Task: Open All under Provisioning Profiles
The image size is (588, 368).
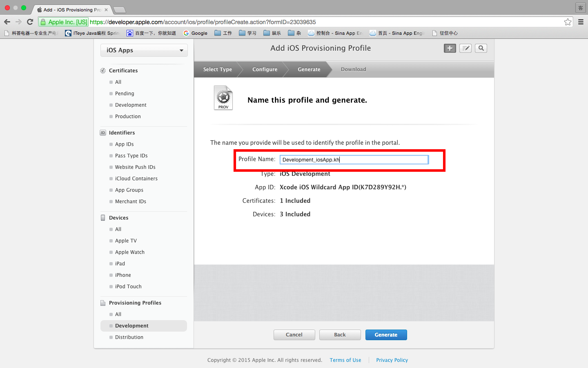Action: click(x=118, y=314)
